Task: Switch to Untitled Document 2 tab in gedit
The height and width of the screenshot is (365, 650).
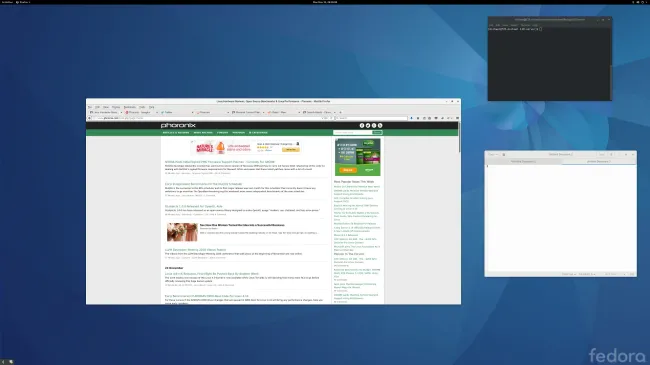Action: click(599, 161)
